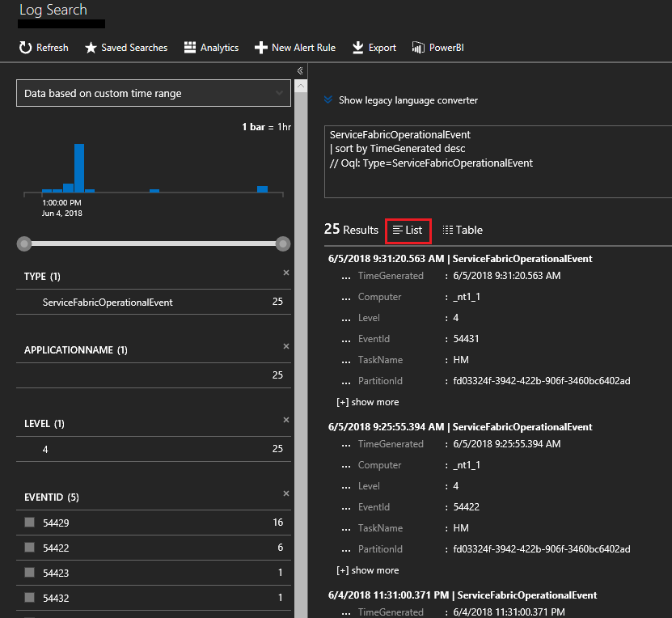Open the custom time range dropdown
The image size is (672, 618).
154,94
